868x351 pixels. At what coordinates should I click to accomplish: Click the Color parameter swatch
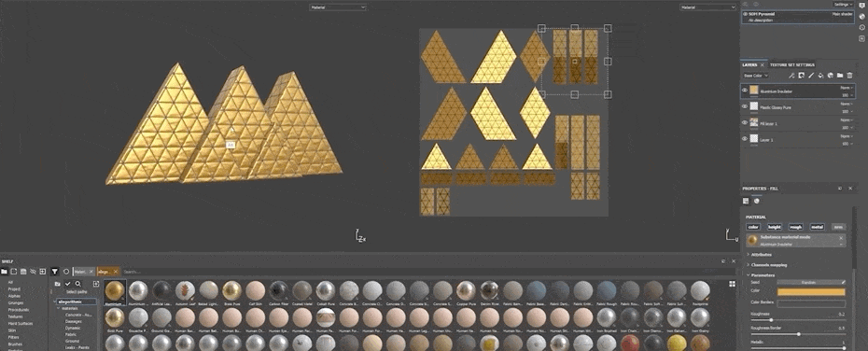(x=812, y=292)
